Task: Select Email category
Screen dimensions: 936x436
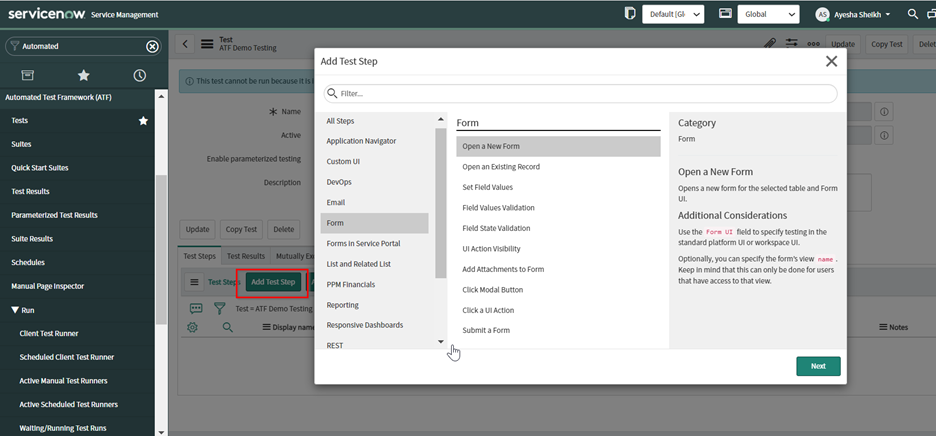Action: [x=374, y=202]
